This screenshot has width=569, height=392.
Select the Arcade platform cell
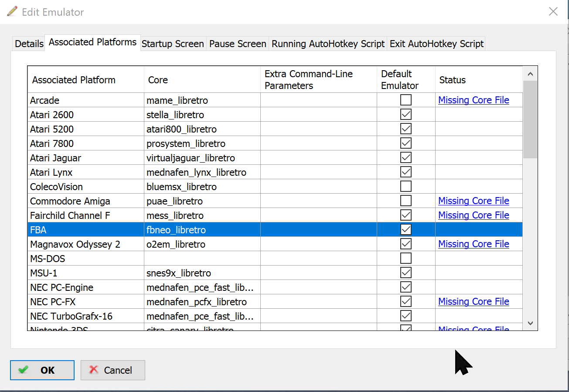(86, 100)
